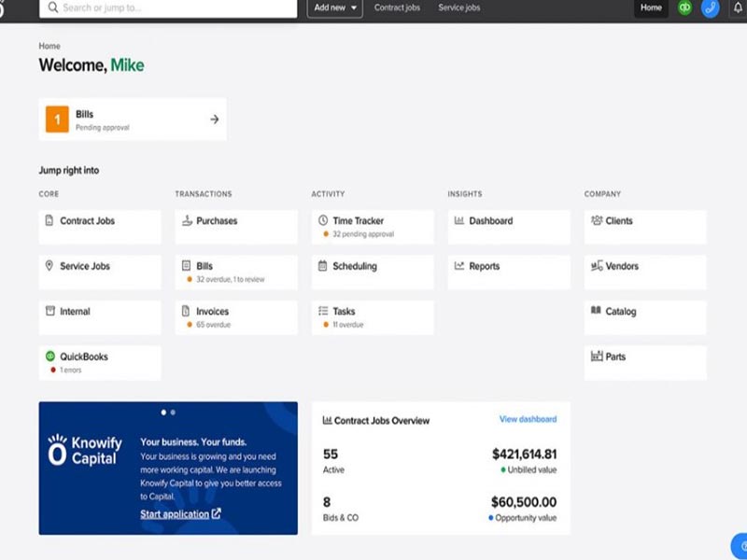Viewport: 747px width, 560px height.
Task: Click the $60,500.00 opportunity value
Action: (524, 502)
